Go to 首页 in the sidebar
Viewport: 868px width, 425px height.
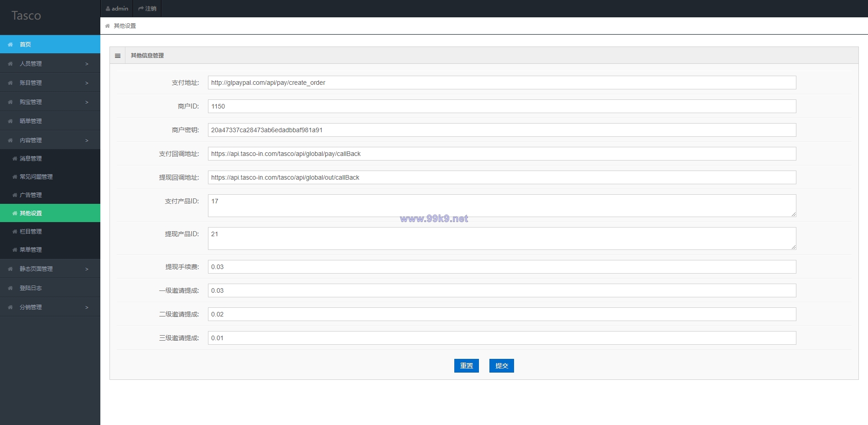click(x=50, y=44)
